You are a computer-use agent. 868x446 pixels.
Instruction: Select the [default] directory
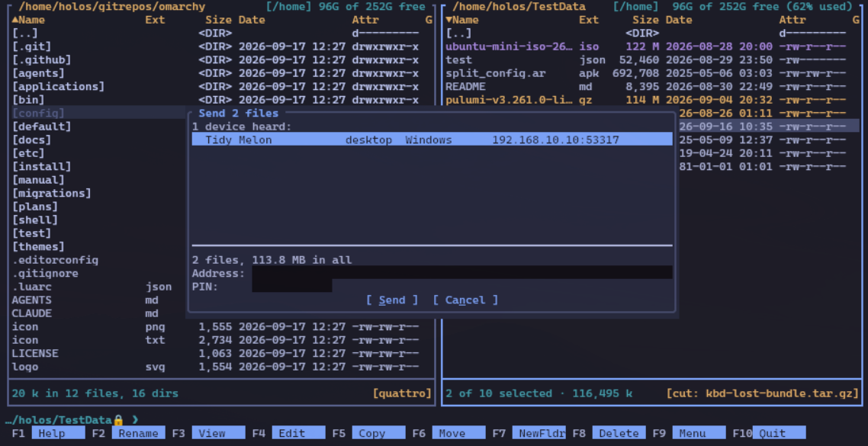click(x=98, y=126)
